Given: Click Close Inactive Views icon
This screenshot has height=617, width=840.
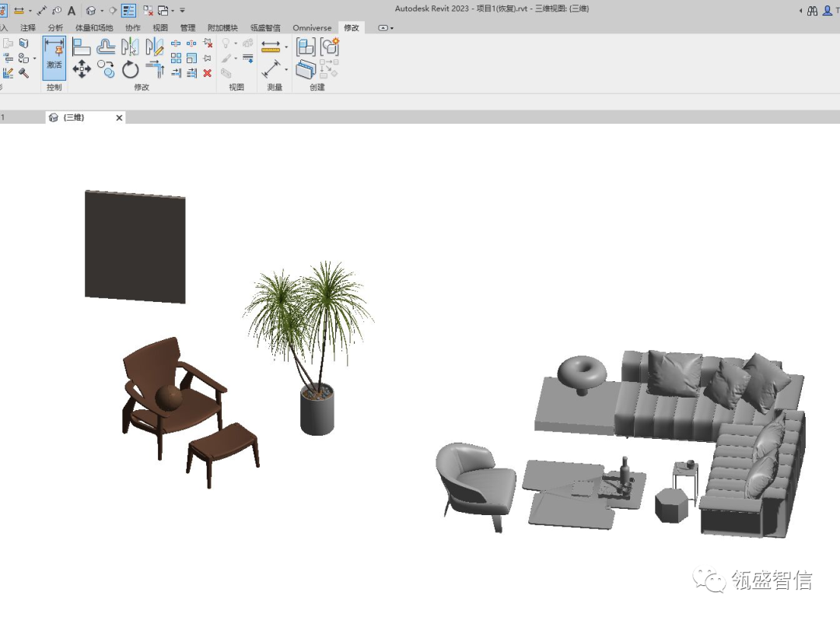Looking at the screenshot, I should pyautogui.click(x=148, y=10).
